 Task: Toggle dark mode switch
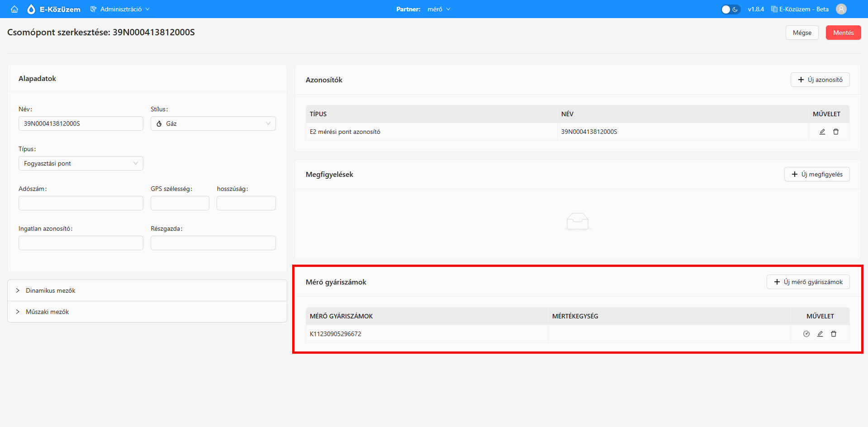pos(730,9)
